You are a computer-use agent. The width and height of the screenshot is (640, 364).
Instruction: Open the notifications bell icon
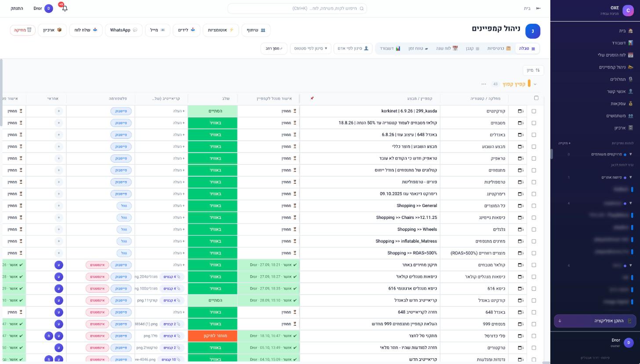click(65, 8)
